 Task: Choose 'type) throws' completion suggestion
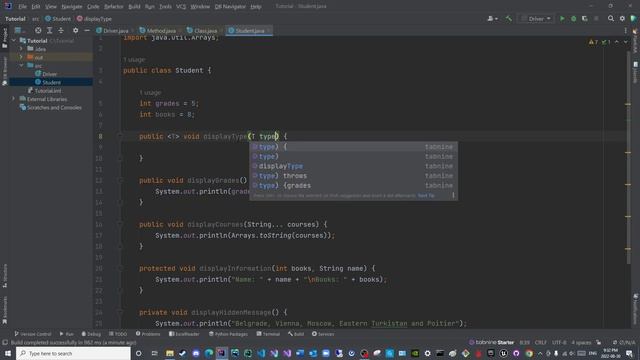[353, 176]
